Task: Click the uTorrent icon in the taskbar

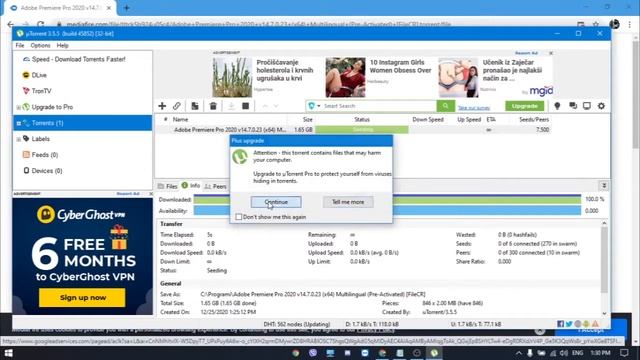Action: pos(434,353)
